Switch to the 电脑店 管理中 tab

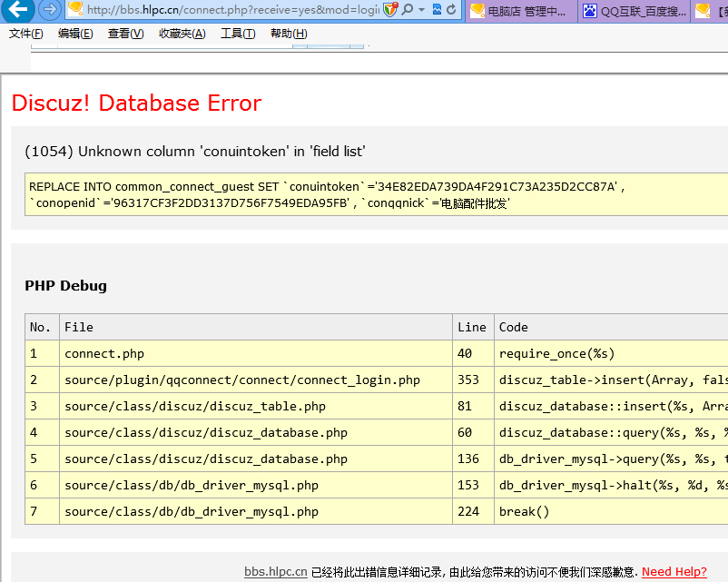pos(522,11)
